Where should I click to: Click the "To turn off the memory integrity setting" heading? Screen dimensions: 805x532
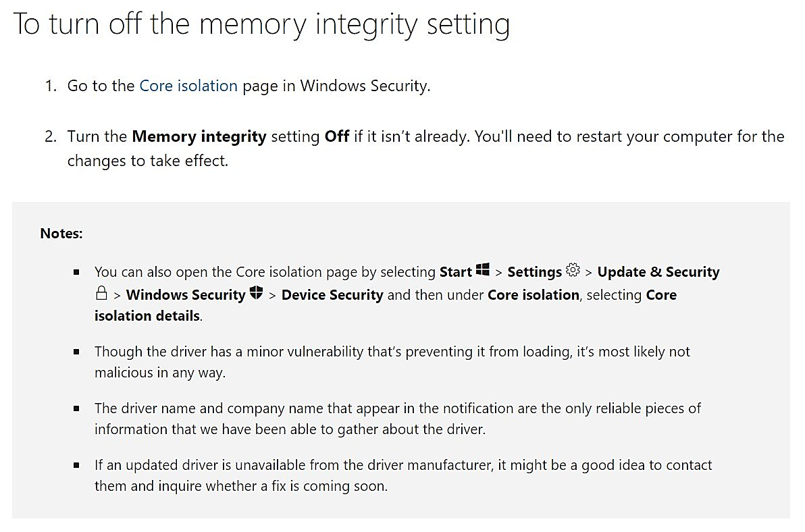pyautogui.click(x=261, y=24)
